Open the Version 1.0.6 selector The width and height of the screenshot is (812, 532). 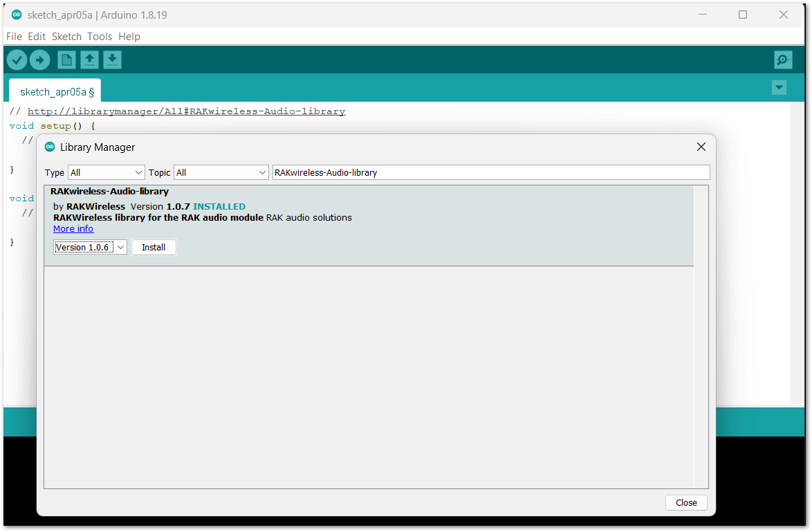tap(90, 247)
